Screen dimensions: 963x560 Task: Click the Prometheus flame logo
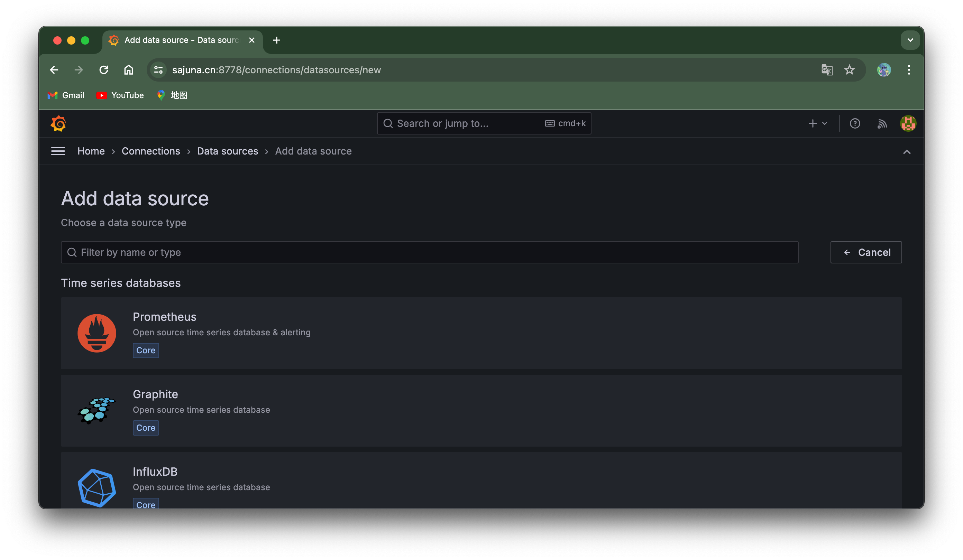pos(97,333)
